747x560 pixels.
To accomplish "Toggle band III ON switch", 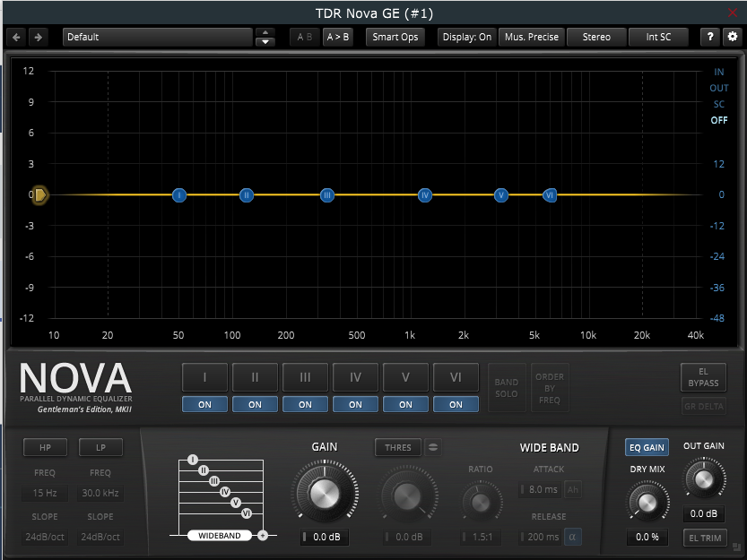I will pyautogui.click(x=306, y=404).
